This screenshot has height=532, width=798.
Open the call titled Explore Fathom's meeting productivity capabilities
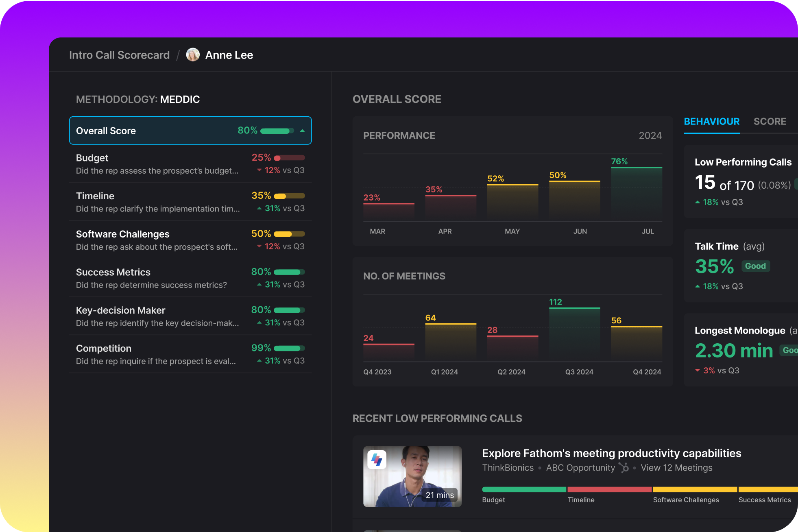coord(612,453)
